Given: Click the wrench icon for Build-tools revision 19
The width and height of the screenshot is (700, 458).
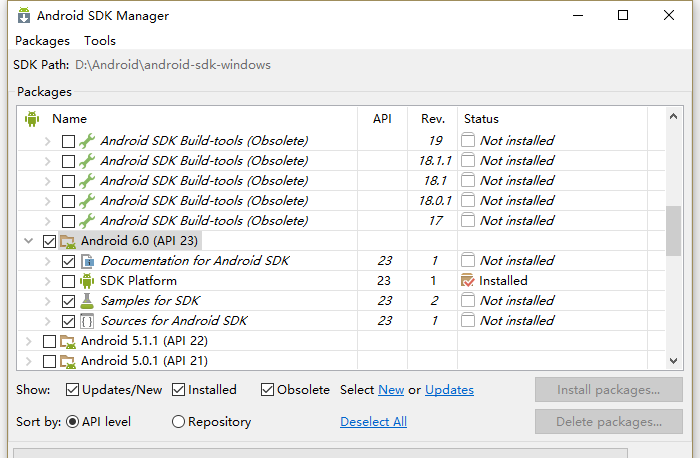Looking at the screenshot, I should pos(87,141).
